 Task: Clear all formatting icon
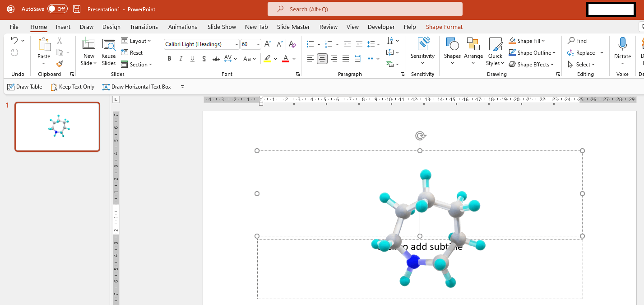pos(292,44)
